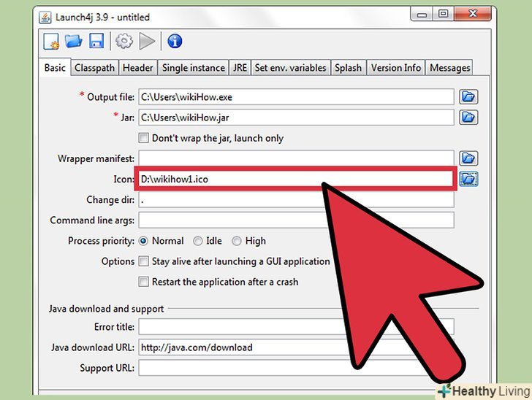The width and height of the screenshot is (532, 400).
Task: Switch to the Basic tab
Action: 55,67
